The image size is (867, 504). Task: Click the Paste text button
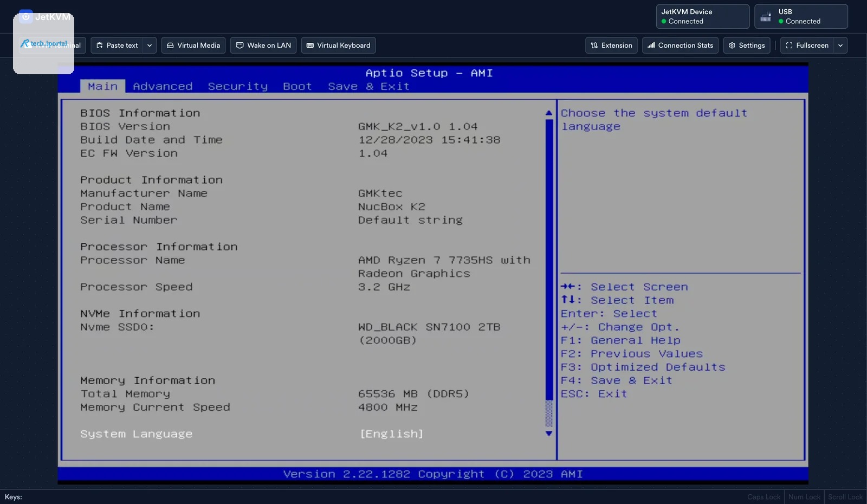coord(117,46)
